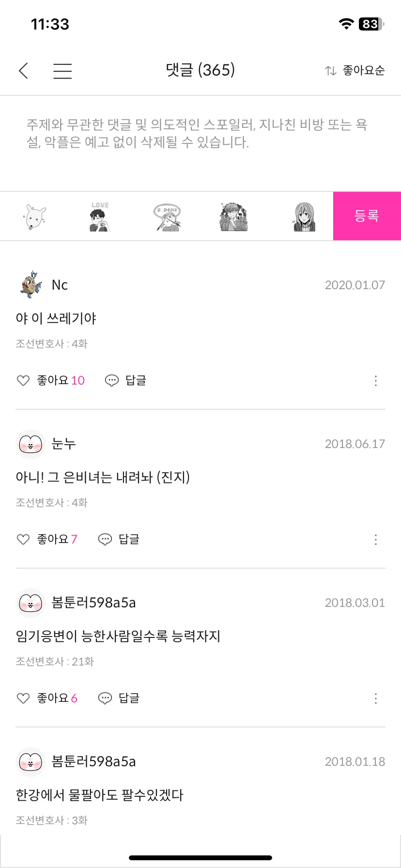
Task: Like 눈누's comment via heart icon
Action: (x=23, y=540)
